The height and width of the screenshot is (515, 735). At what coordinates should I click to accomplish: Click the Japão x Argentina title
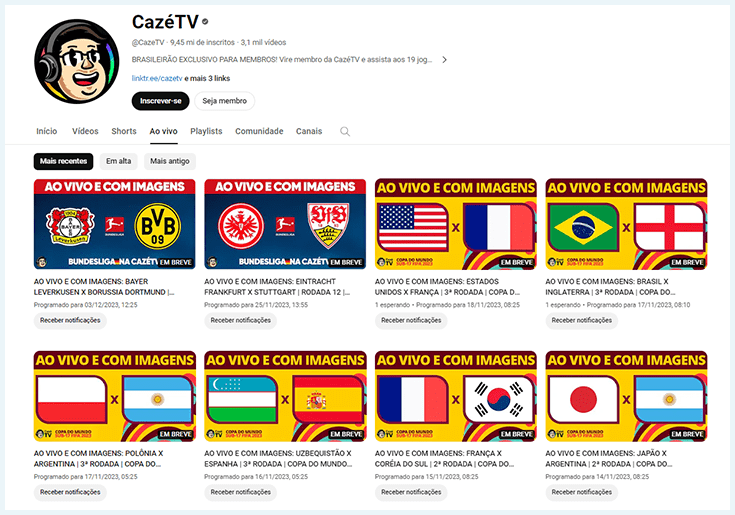[x=609, y=459]
